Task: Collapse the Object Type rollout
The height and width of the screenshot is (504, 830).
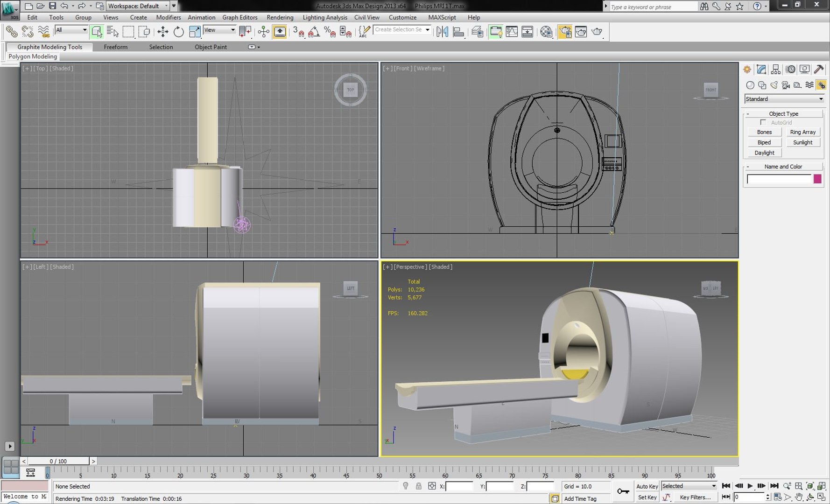Action: 784,114
